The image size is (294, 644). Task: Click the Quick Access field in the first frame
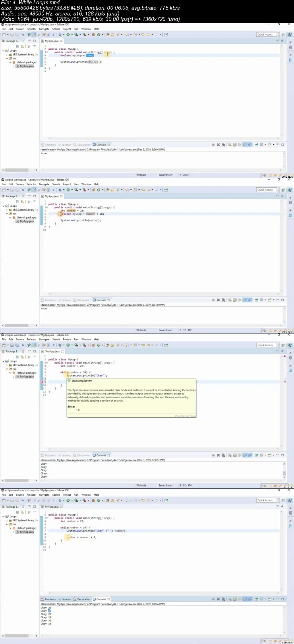click(x=266, y=34)
